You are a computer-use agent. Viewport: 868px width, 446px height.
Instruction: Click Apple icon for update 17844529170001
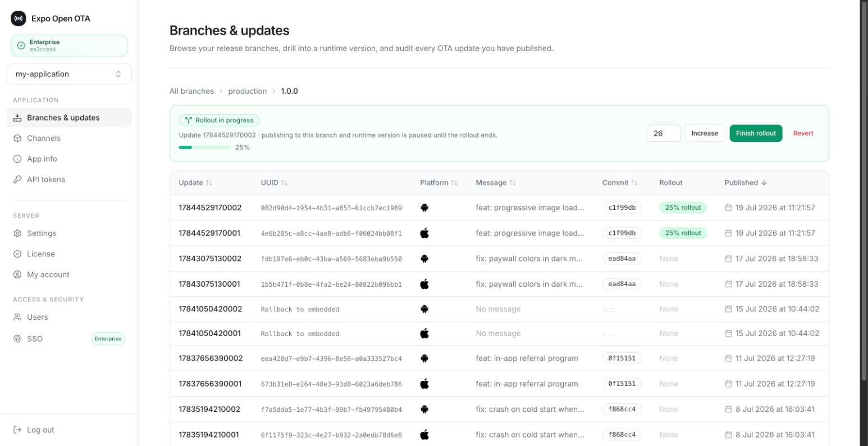[424, 233]
